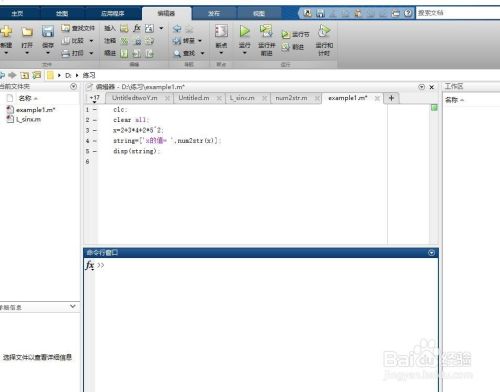Expand the Find dropdown arrow

click(202, 53)
